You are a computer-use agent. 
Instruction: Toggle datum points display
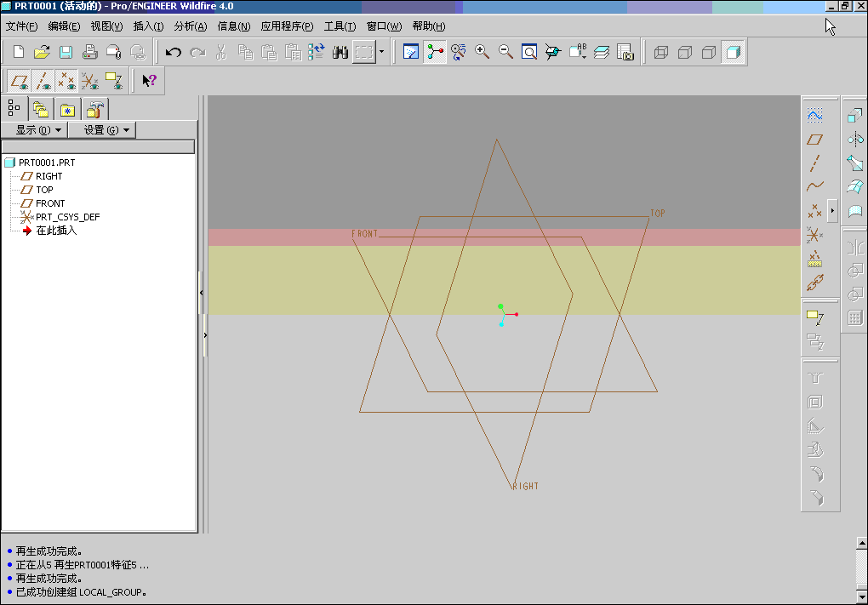coord(67,81)
